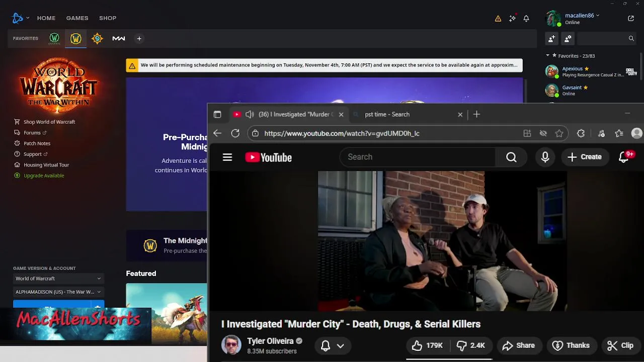Select WoW Classic favorite game icon
Viewport: 644px width, 362px height.
point(54,38)
